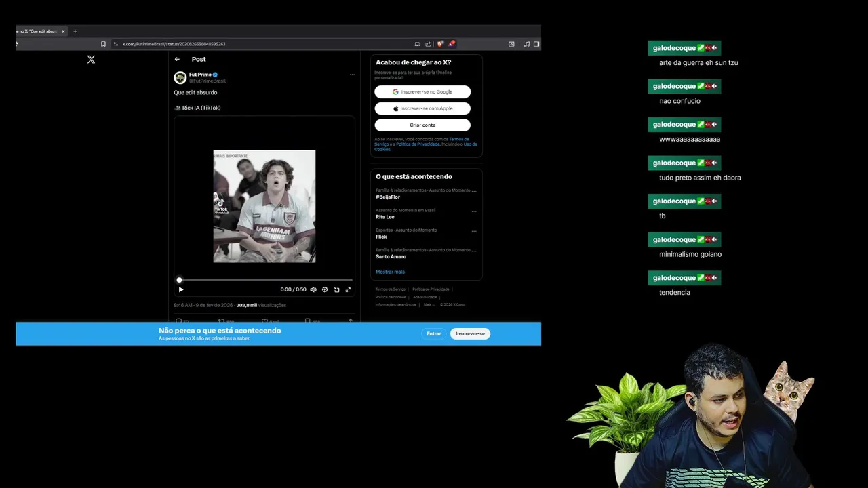Sign up with 'Inscrever-se no Google'
The image size is (868, 488).
[422, 91]
